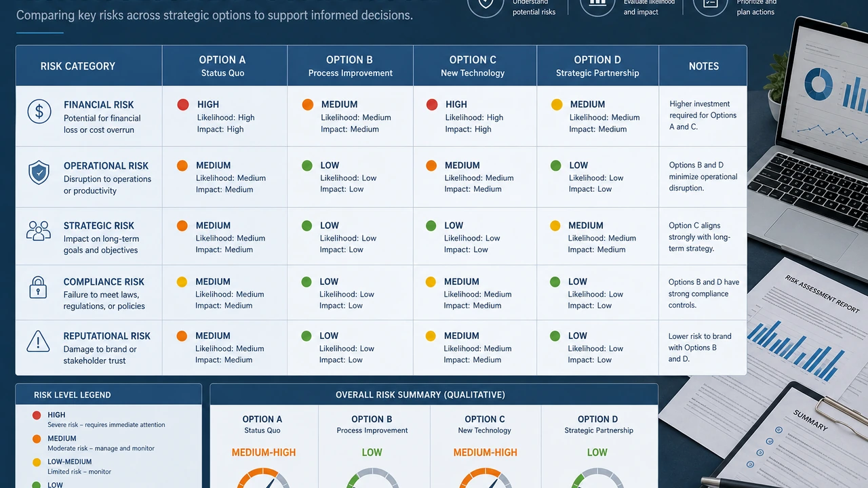Select Option D's green dot in Reputational Risk row
Screen dimensions: 868x488
[555, 336]
